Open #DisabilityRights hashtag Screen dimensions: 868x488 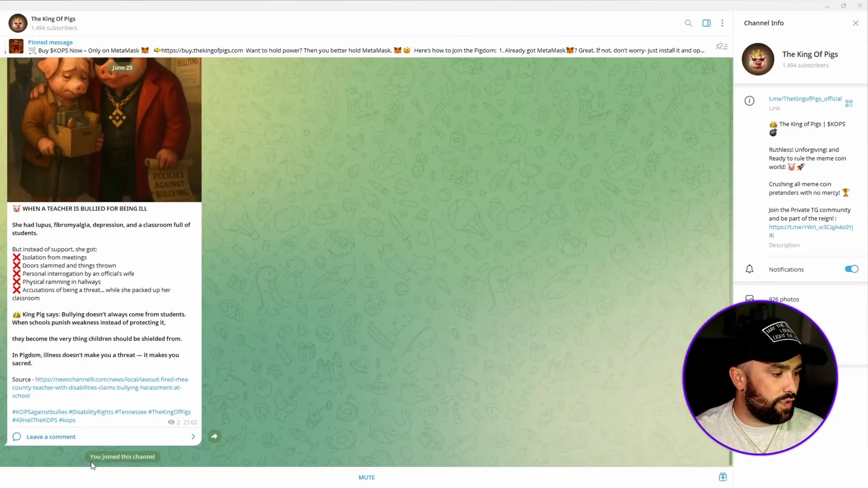pos(91,412)
